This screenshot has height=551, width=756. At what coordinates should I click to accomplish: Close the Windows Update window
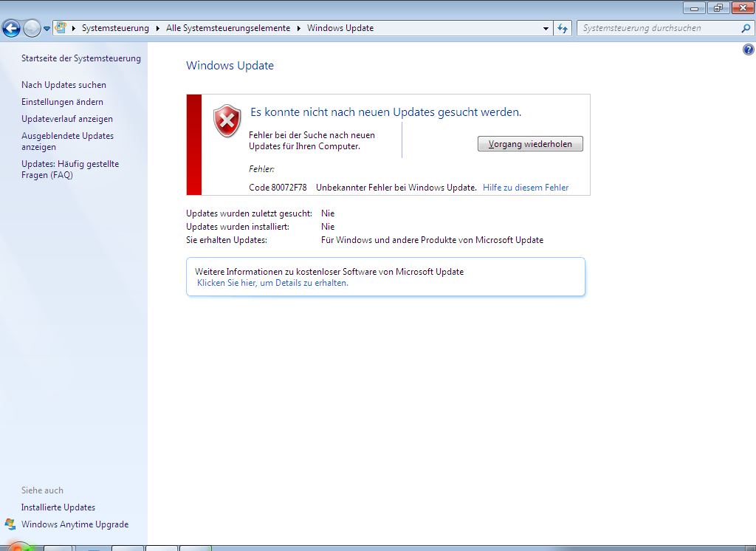tap(743, 8)
